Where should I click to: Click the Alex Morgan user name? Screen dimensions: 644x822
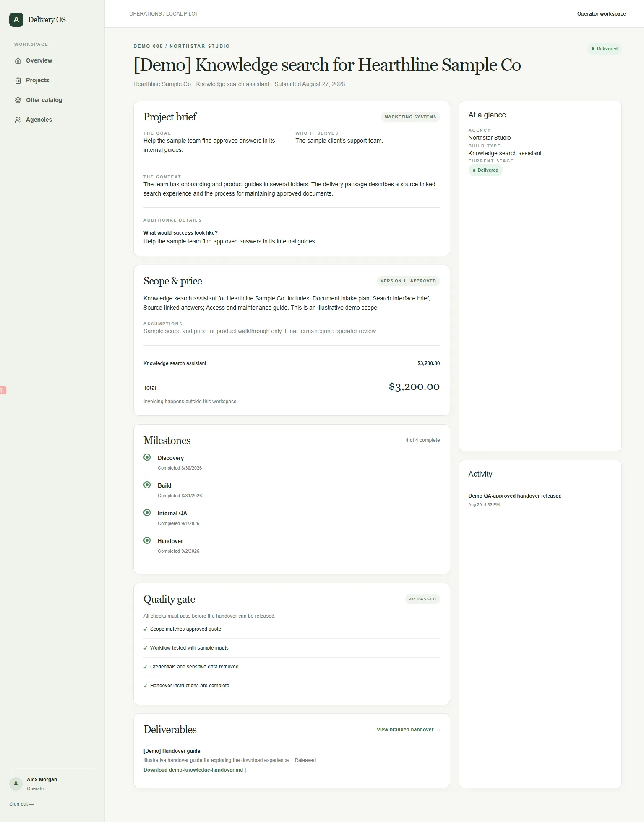[x=42, y=780]
